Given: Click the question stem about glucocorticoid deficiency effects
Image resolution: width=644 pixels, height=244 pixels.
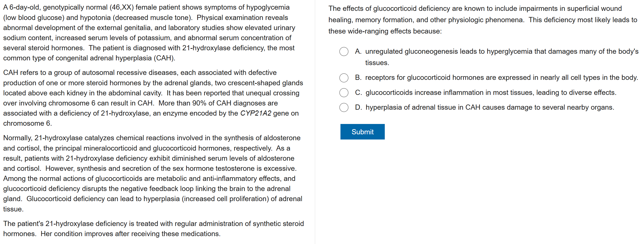Looking at the screenshot, I should (483, 20).
